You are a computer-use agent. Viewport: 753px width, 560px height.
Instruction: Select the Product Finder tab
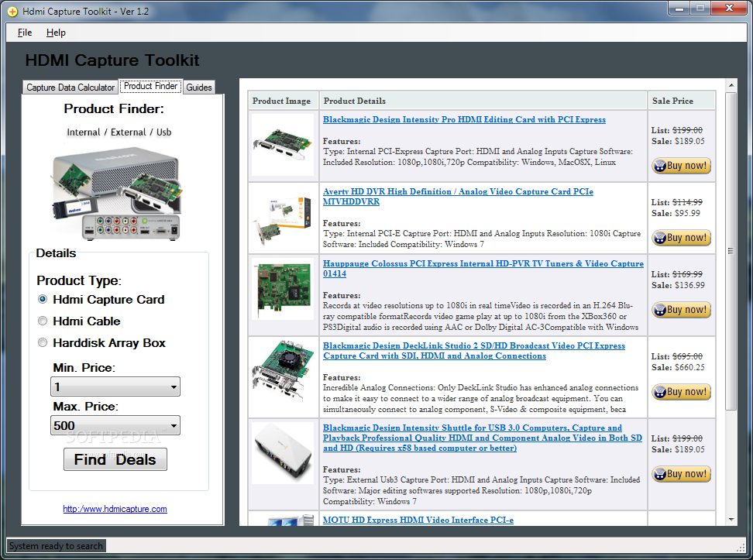click(150, 87)
